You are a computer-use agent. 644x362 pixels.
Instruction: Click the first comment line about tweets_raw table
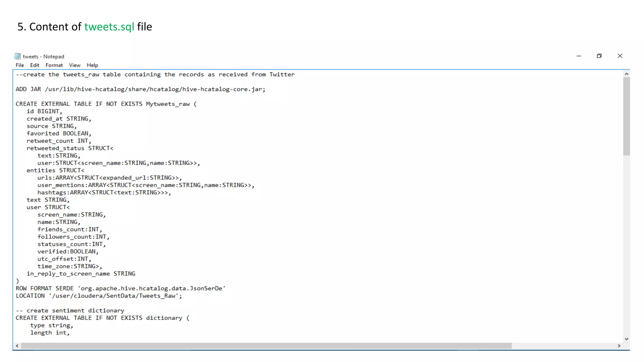tap(155, 74)
